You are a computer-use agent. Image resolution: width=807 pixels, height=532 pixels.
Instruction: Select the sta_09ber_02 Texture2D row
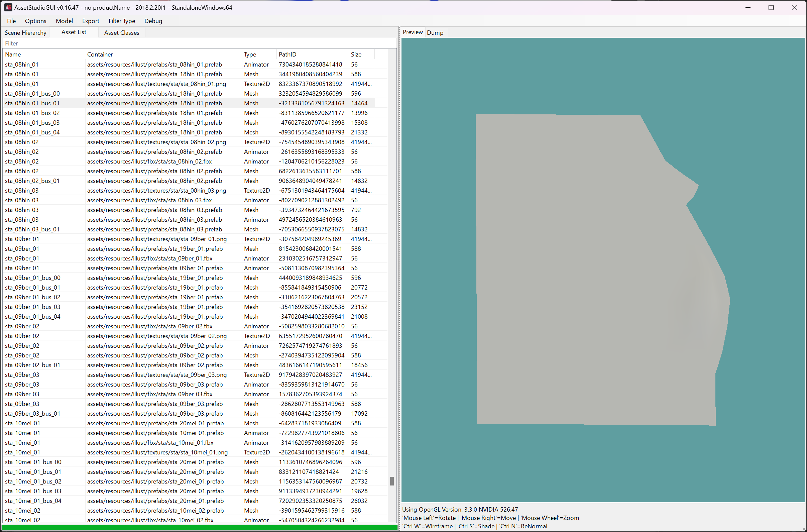(22, 336)
